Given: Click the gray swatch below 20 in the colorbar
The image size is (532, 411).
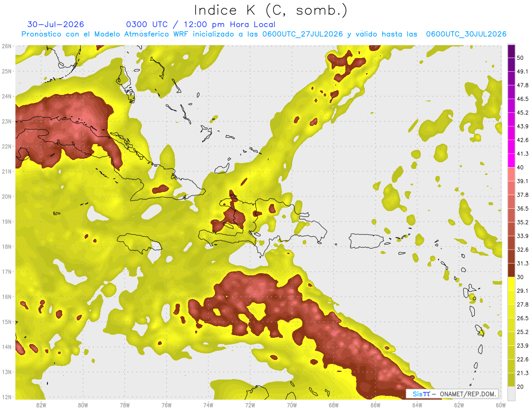Looking at the screenshot, I should (x=511, y=393).
